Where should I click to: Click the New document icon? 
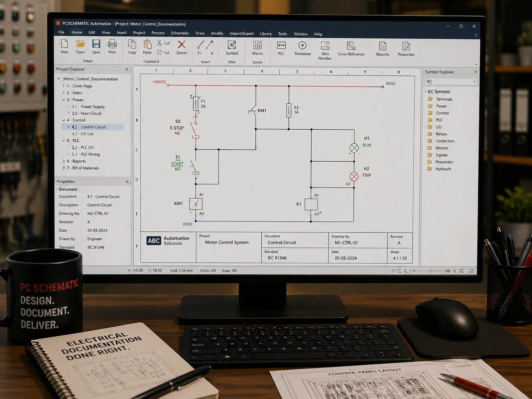click(65, 44)
